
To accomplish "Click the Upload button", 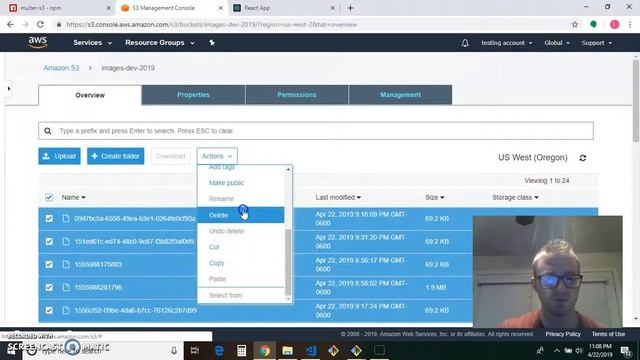I will (59, 156).
